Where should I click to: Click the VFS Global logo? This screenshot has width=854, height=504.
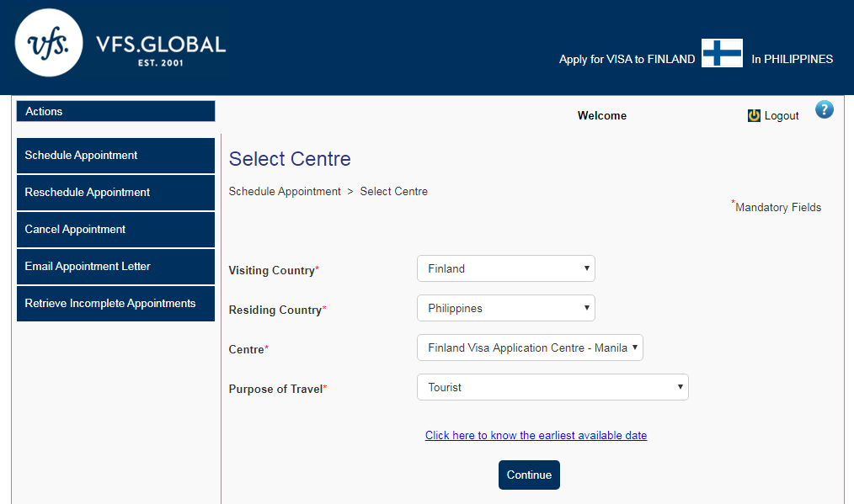(x=120, y=43)
